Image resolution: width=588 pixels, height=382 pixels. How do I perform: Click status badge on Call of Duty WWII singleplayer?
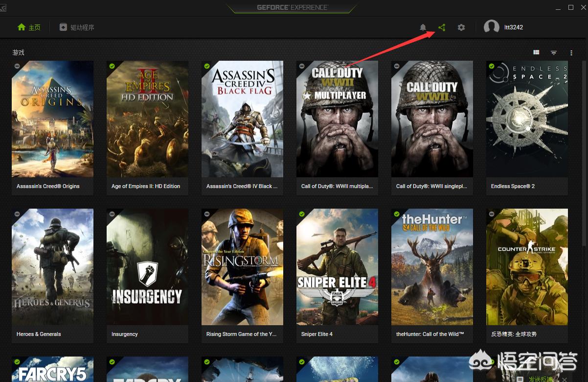(397, 66)
